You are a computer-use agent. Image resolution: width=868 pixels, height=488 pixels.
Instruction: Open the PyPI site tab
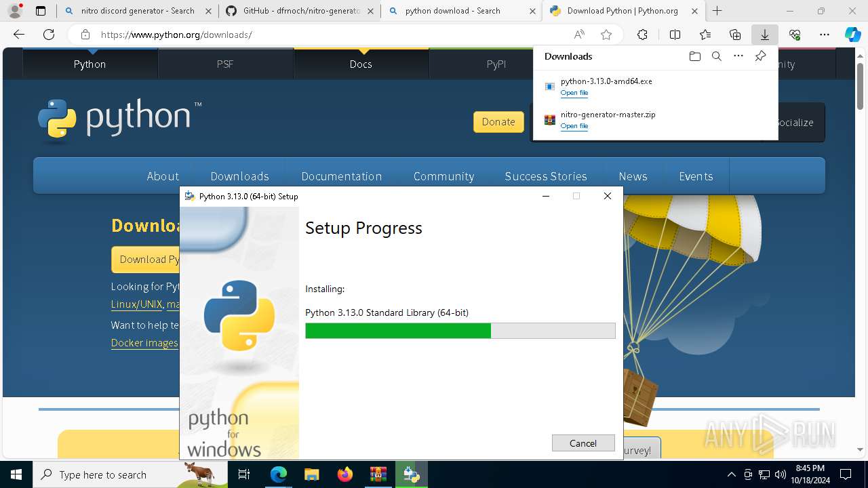pos(496,64)
